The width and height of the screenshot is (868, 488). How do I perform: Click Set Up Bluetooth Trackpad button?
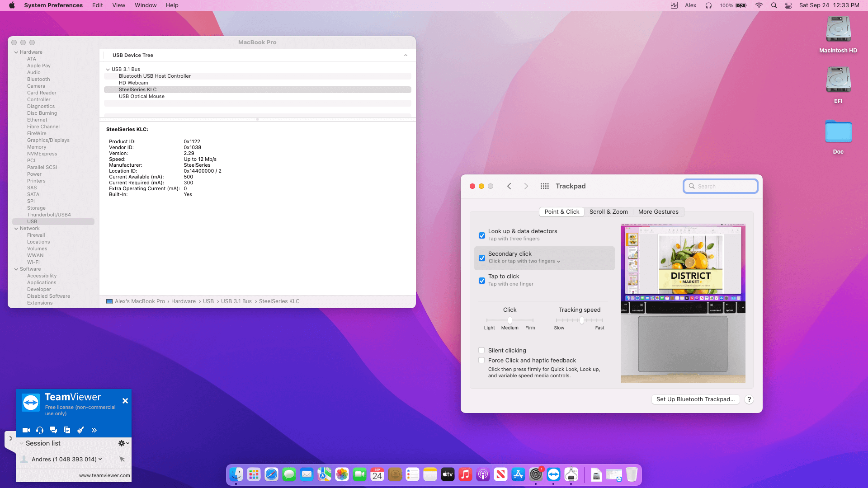(x=695, y=399)
